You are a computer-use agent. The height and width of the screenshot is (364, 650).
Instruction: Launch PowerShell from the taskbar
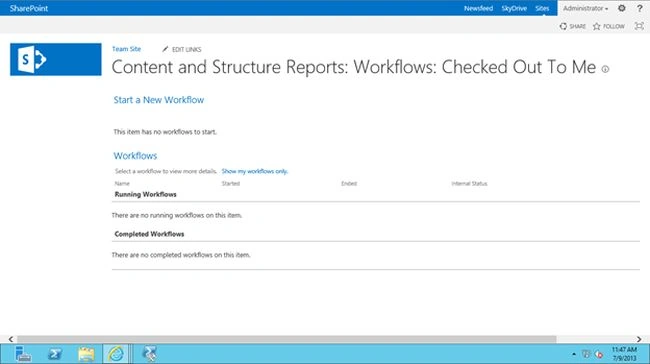tap(55, 354)
